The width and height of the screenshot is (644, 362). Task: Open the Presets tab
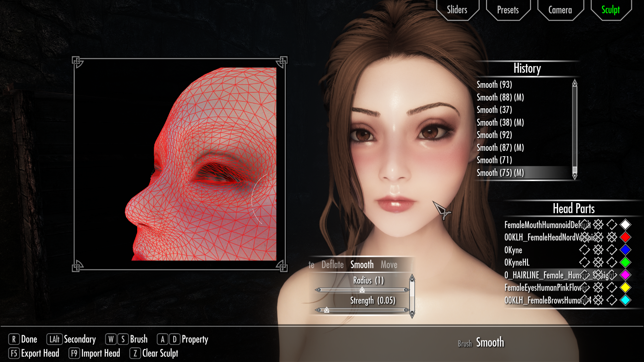coord(508,9)
